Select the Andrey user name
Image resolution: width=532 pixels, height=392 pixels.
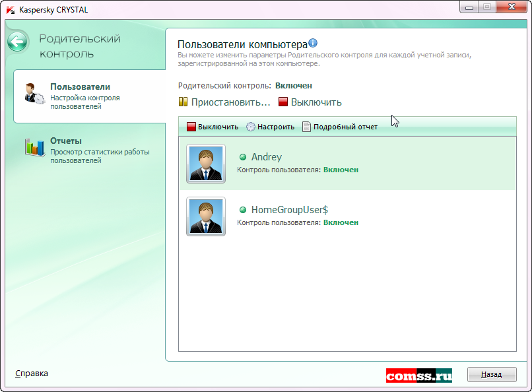(267, 157)
